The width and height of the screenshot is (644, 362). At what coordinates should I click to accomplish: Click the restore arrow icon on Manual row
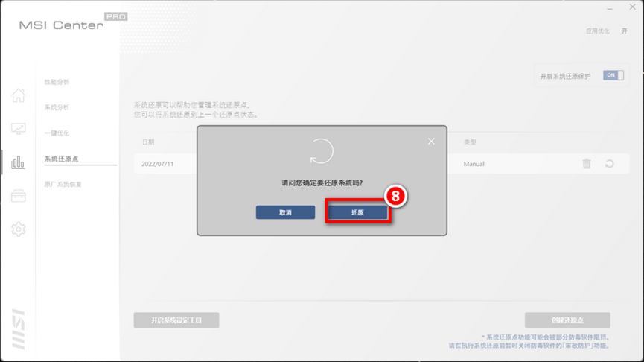609,164
